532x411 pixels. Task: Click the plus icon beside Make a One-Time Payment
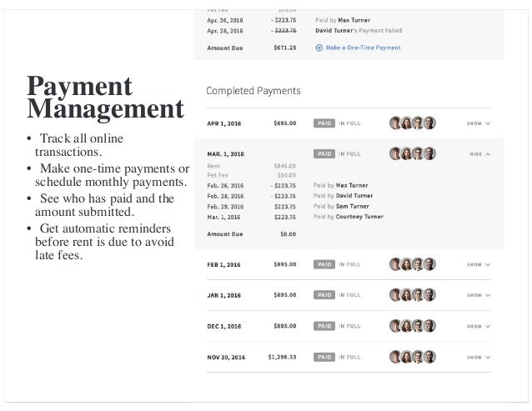(319, 48)
